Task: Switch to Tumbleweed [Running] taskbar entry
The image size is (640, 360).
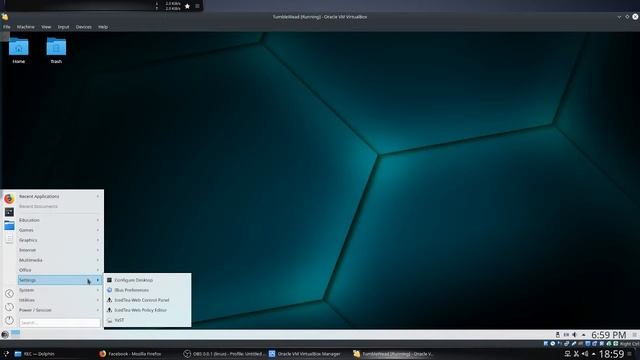Action: click(393, 354)
